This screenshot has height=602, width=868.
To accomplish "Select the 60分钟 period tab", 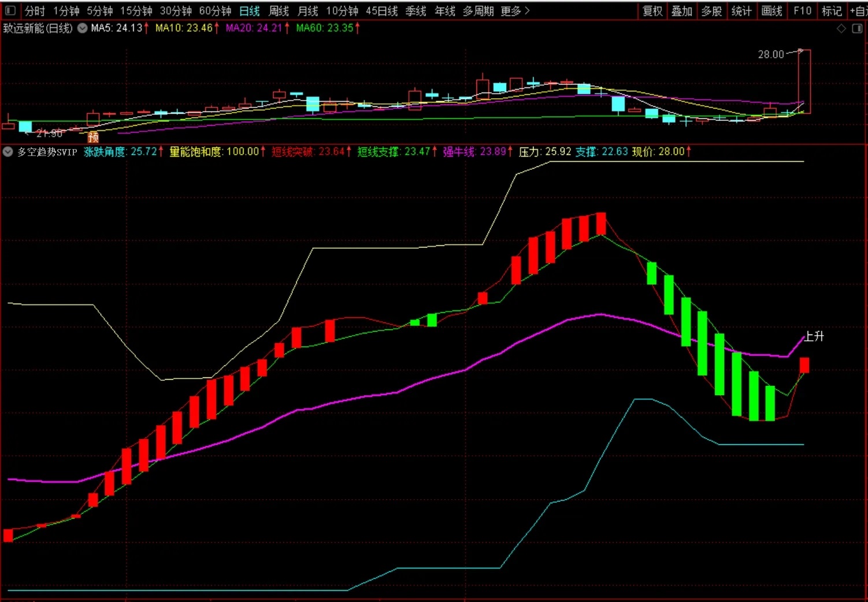I will click(x=215, y=11).
